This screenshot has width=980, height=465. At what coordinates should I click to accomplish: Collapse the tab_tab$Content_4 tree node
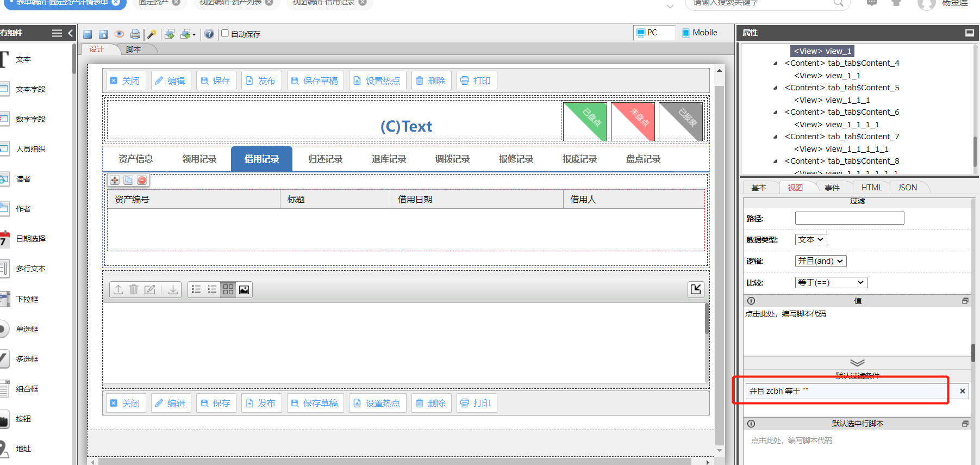point(776,64)
